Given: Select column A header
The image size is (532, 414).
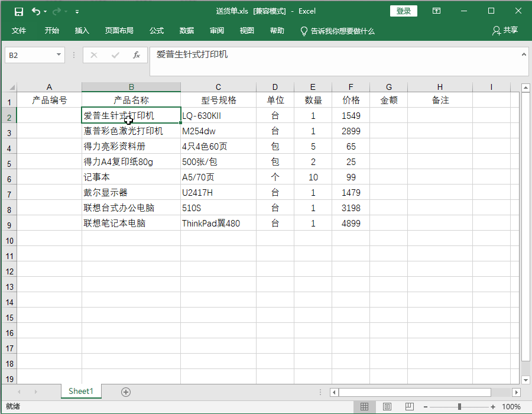Looking at the screenshot, I should [49, 87].
